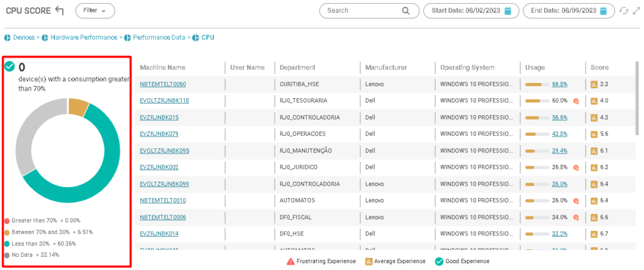Click the score icon next to 3.3
This screenshot has width=644, height=270.
594,84
